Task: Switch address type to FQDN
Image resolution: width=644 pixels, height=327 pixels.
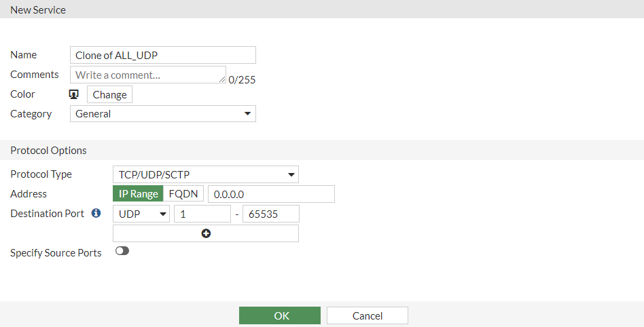Action: [183, 194]
